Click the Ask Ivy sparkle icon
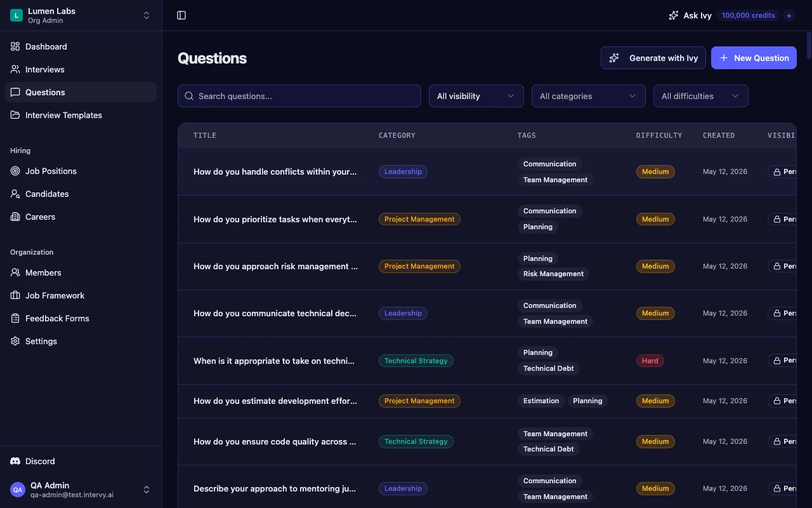812x508 pixels. pos(674,15)
